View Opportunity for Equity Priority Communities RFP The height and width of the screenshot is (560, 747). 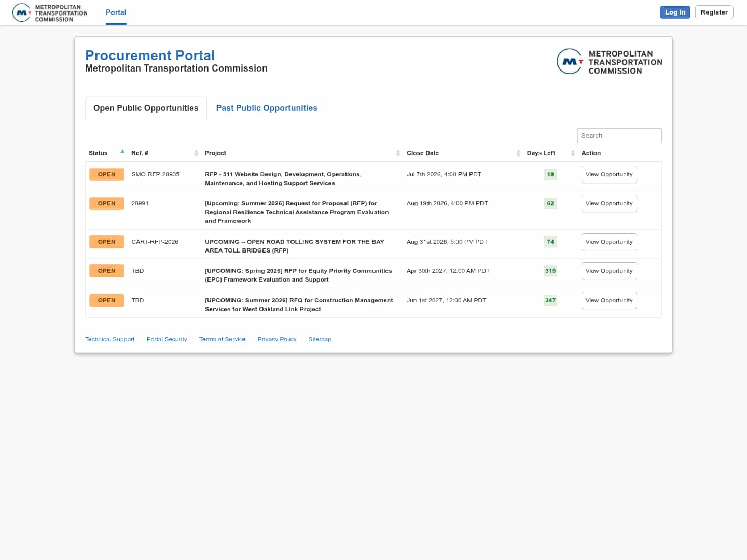click(609, 271)
